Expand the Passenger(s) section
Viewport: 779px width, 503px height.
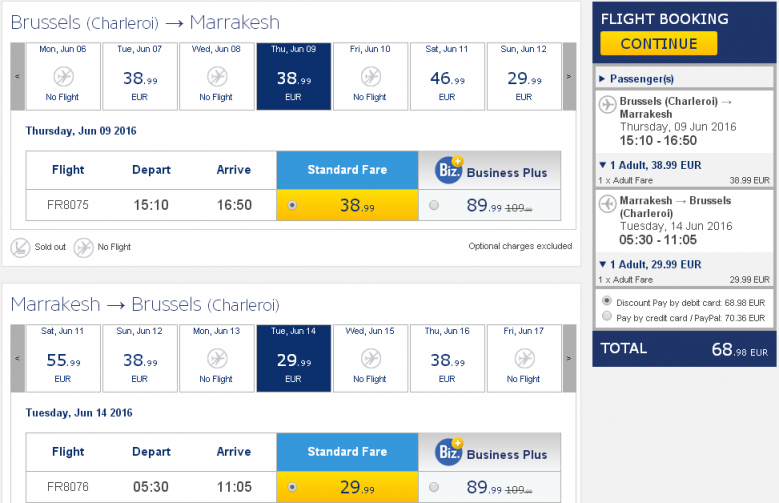tap(636, 79)
